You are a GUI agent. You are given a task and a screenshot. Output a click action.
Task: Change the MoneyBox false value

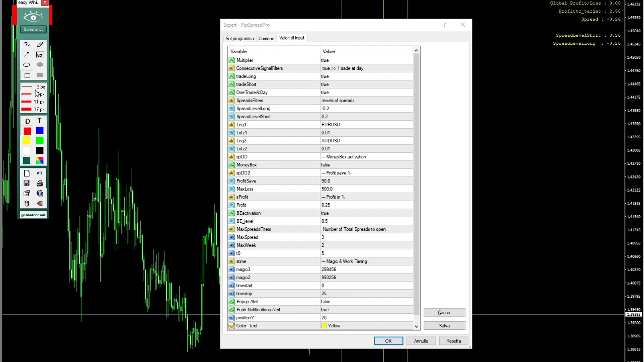click(366, 165)
